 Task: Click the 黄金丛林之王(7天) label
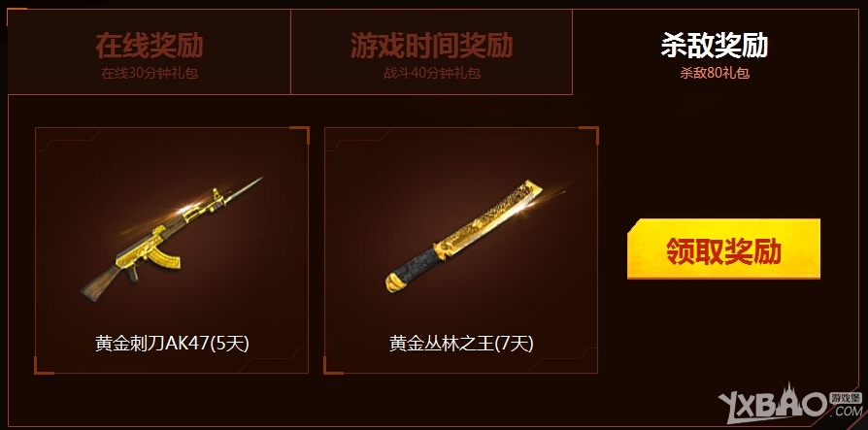(461, 344)
